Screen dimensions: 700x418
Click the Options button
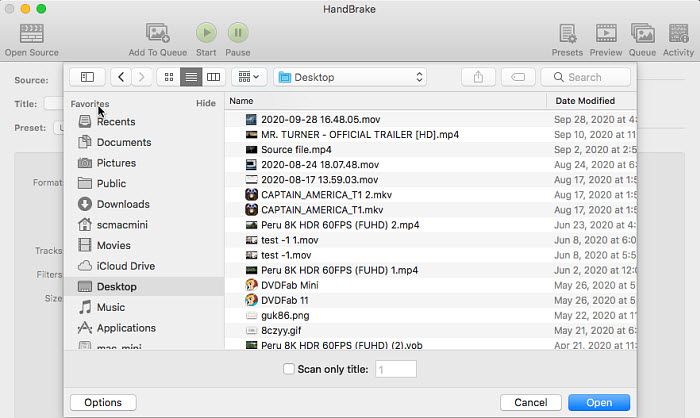[x=103, y=402]
